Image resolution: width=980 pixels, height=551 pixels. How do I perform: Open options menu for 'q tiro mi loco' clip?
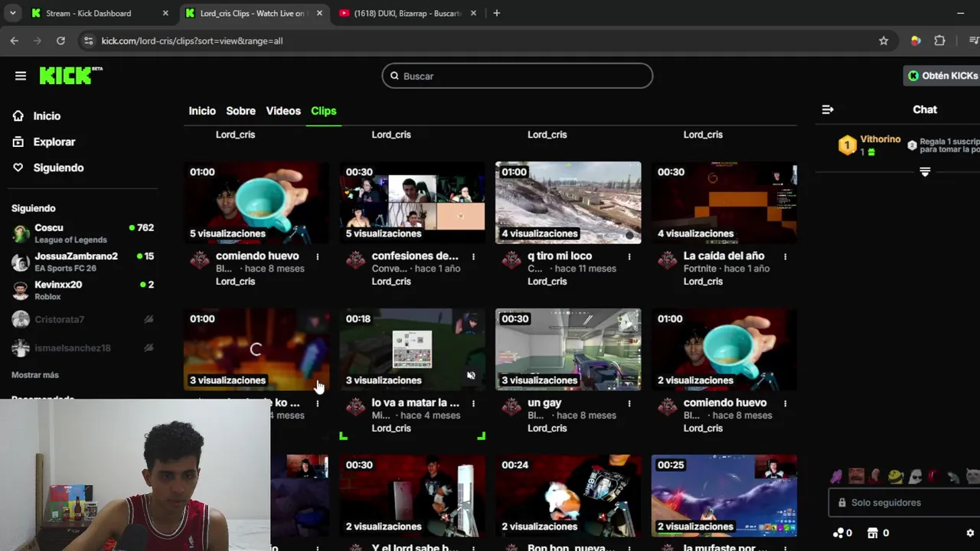click(x=629, y=256)
